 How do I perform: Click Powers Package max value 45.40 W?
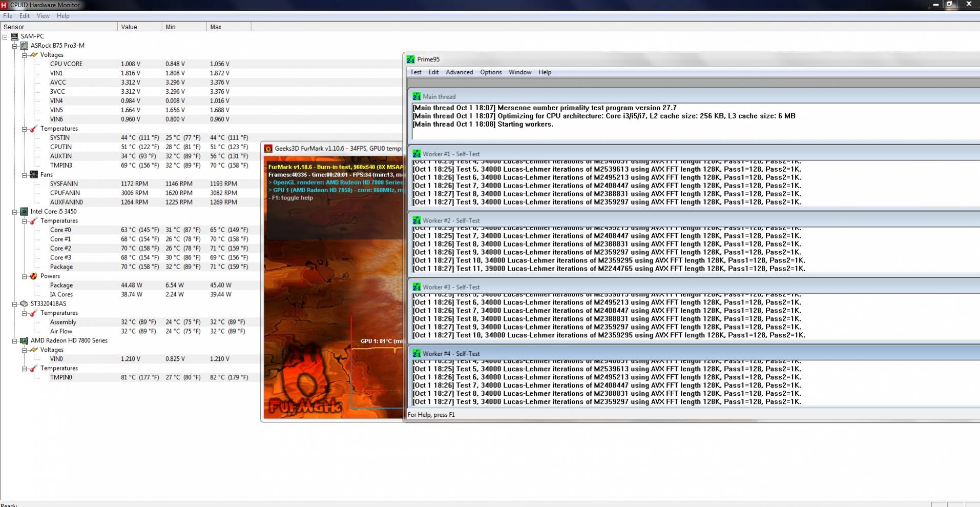click(x=220, y=286)
